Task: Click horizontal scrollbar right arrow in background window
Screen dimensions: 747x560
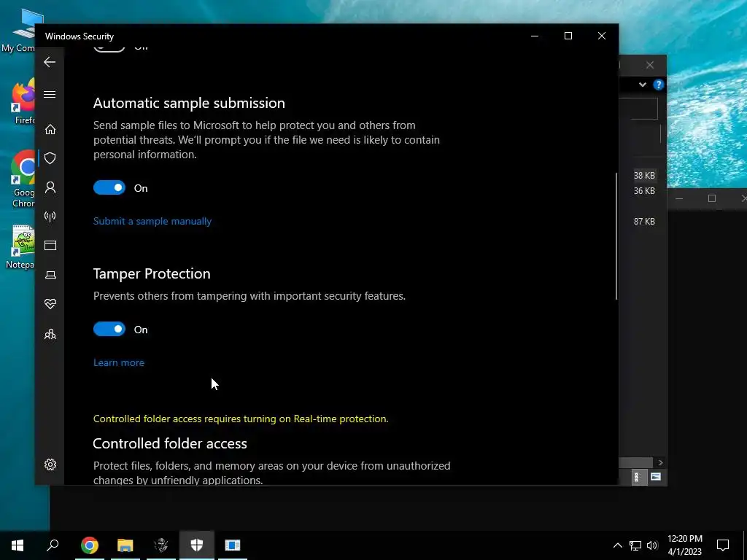Action: click(660, 462)
